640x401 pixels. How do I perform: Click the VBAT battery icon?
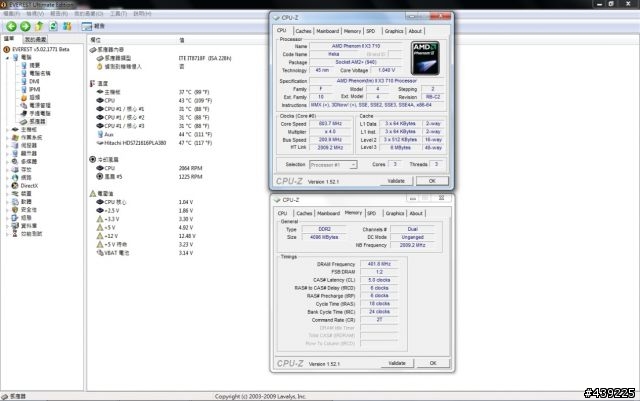(100, 253)
